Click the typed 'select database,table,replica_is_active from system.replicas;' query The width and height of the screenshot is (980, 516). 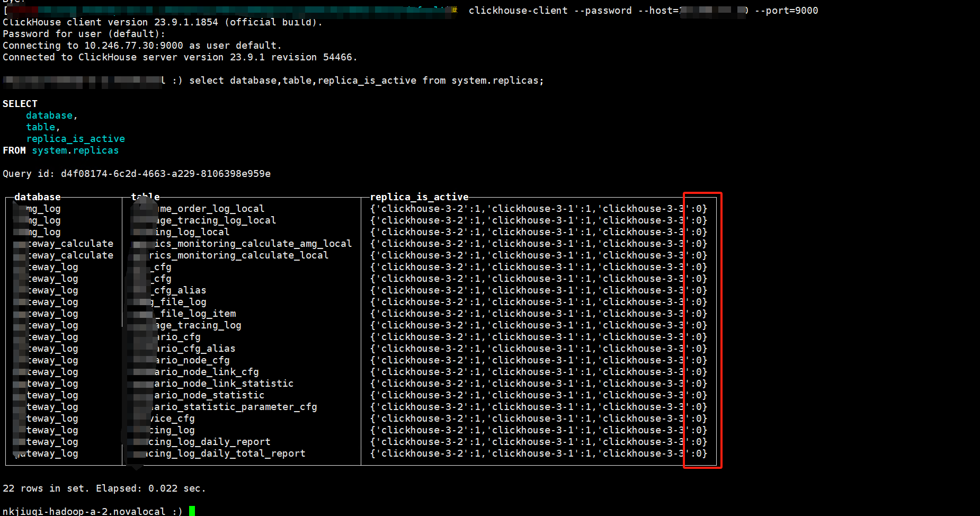click(x=367, y=81)
